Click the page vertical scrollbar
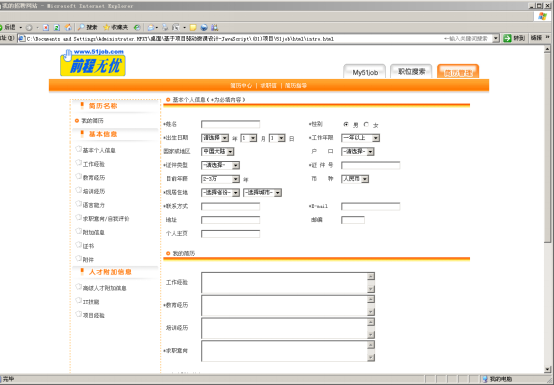554x385 pixels. coord(547,208)
